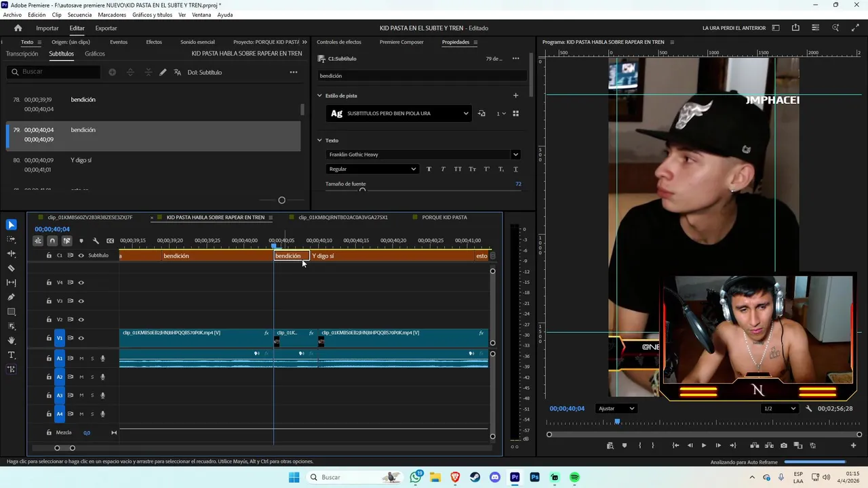Open Spotify from the taskbar
868x488 pixels.
point(574,477)
